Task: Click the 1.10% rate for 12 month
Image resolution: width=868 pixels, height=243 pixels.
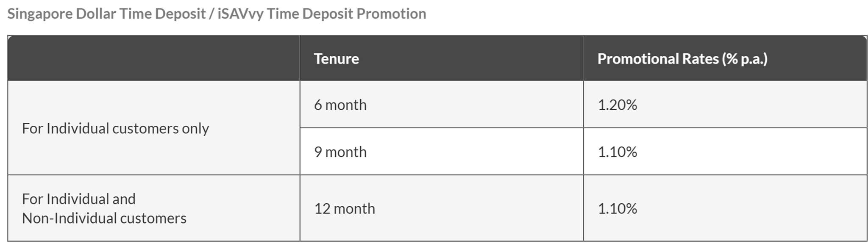Action: point(617,209)
